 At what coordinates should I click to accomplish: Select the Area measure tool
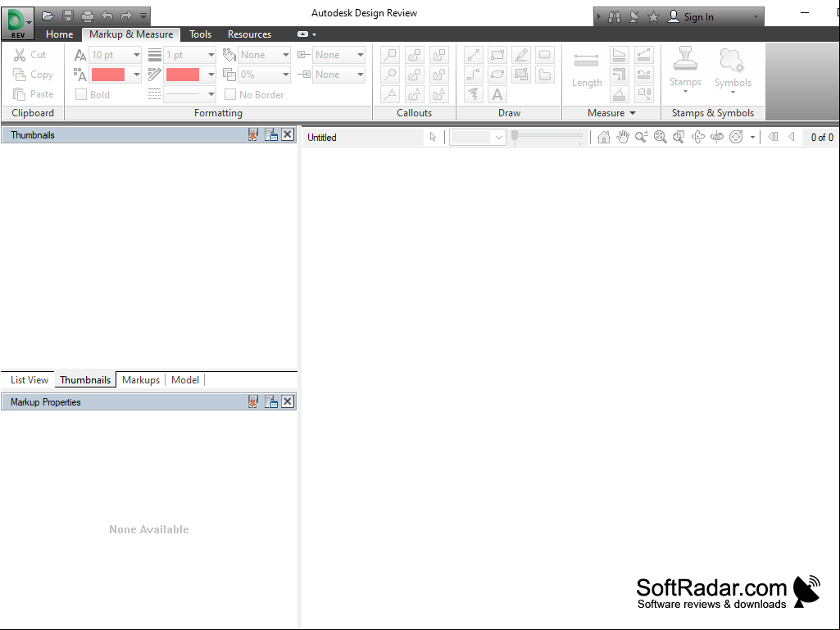tap(620, 55)
